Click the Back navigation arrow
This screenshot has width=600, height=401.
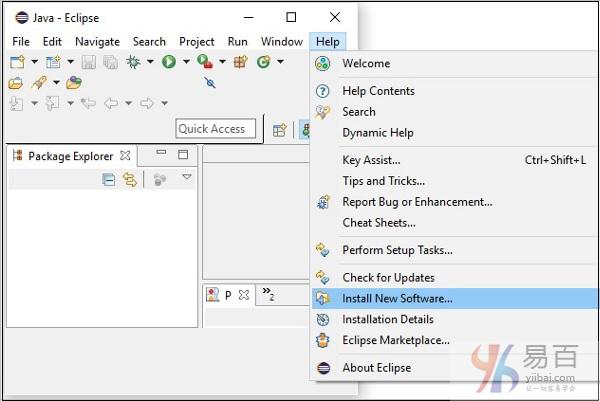[x=111, y=103]
